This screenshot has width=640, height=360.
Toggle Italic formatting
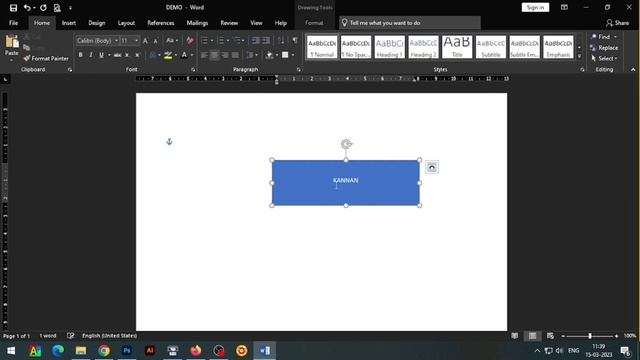[x=91, y=55]
